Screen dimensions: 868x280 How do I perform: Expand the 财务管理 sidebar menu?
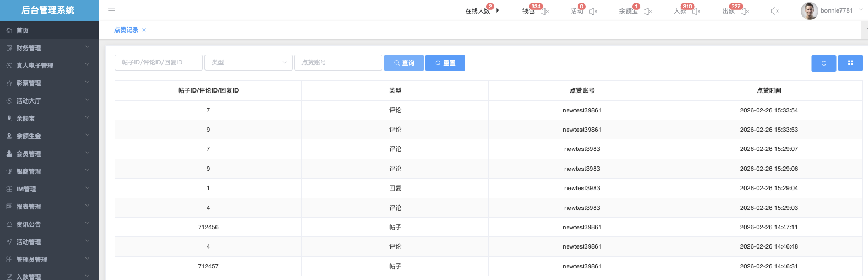[x=49, y=48]
